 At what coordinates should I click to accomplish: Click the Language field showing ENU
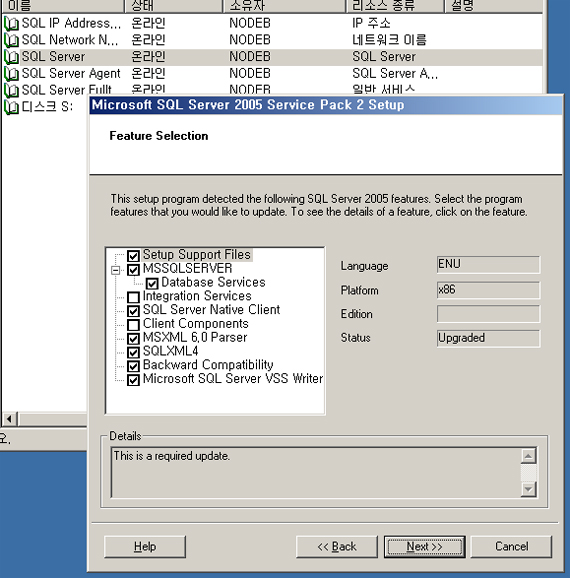coord(488,265)
